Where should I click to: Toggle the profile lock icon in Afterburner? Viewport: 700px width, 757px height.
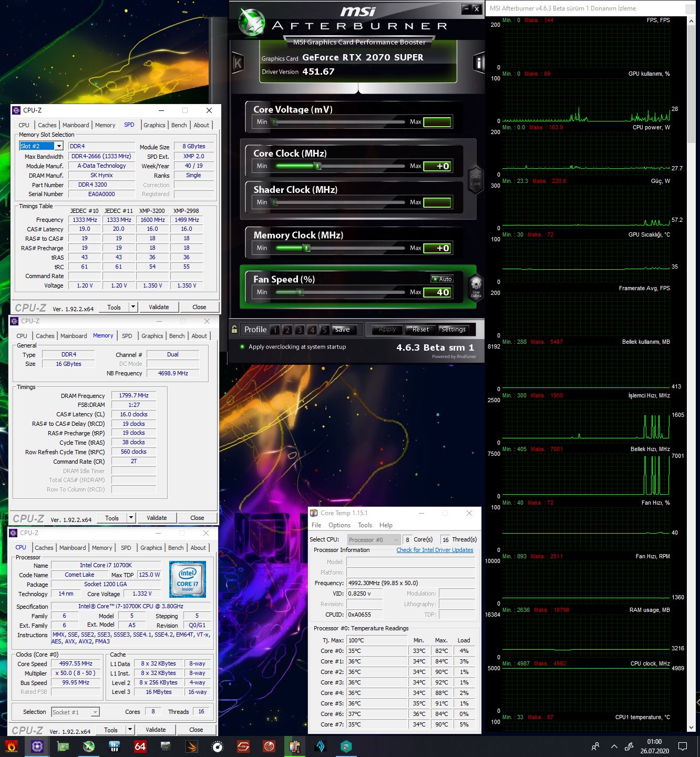point(234,330)
